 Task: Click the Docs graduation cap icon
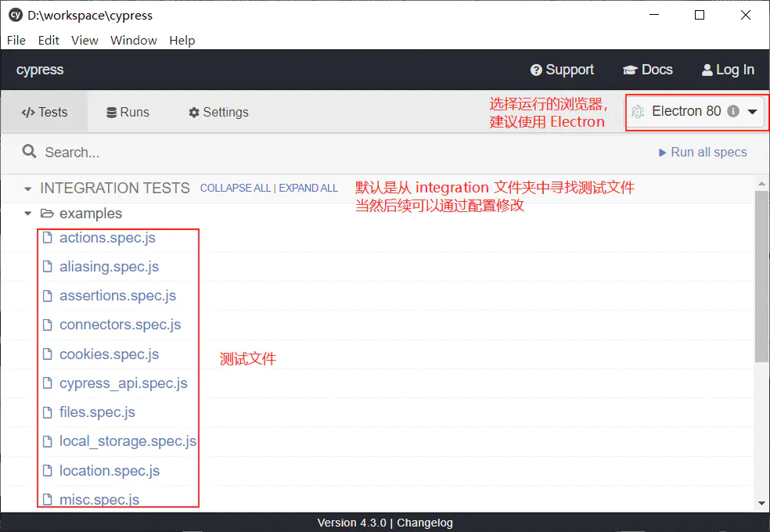click(630, 70)
